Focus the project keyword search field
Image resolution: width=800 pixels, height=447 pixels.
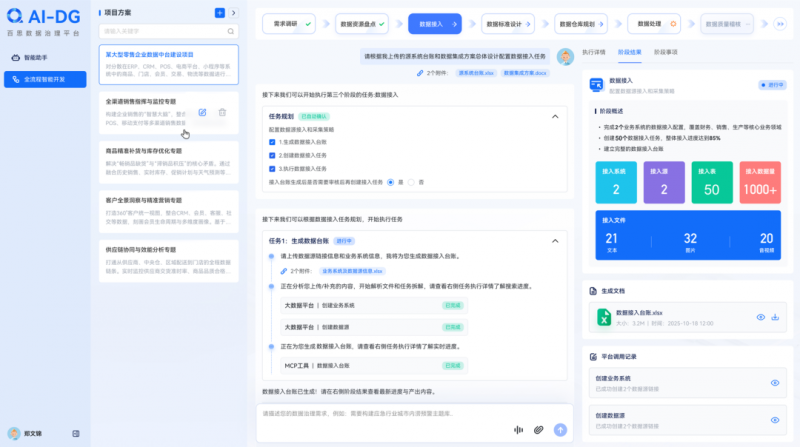tap(168, 31)
